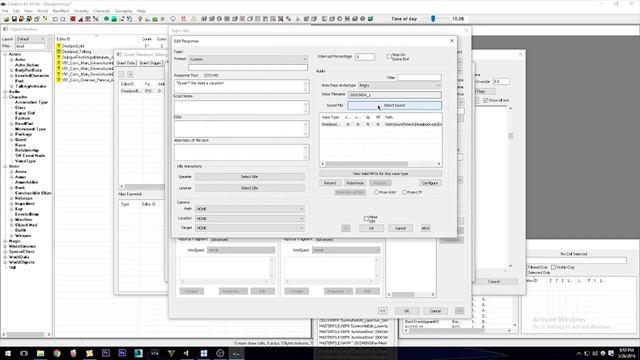Click the Configure button
This screenshot has height=360, width=640.
pos(430,183)
